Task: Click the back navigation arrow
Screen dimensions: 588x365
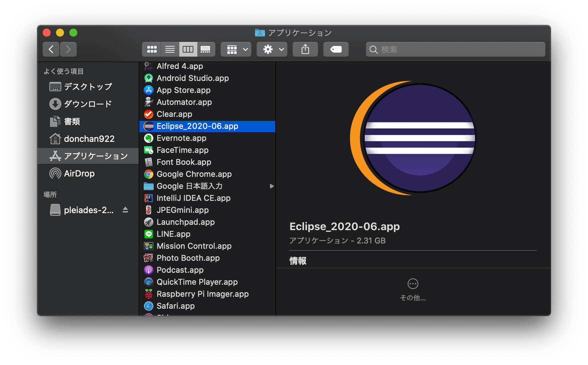Action: click(51, 49)
